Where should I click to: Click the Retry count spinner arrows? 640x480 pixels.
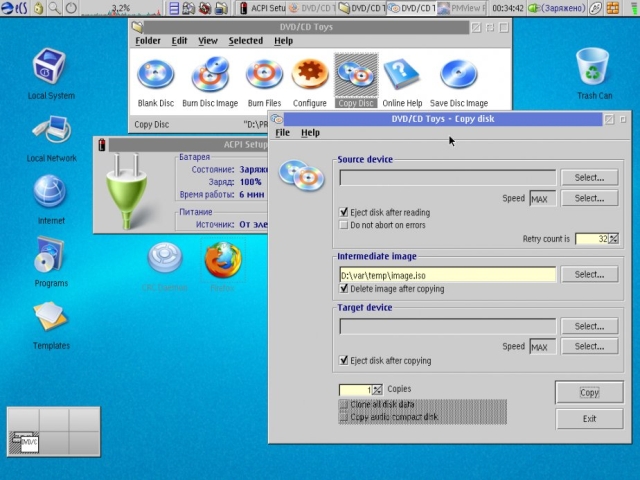coord(614,239)
